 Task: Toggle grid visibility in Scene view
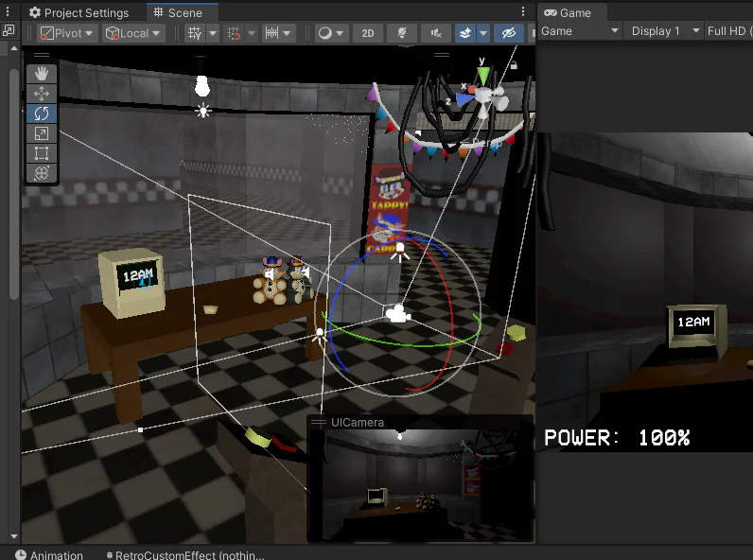pos(195,33)
